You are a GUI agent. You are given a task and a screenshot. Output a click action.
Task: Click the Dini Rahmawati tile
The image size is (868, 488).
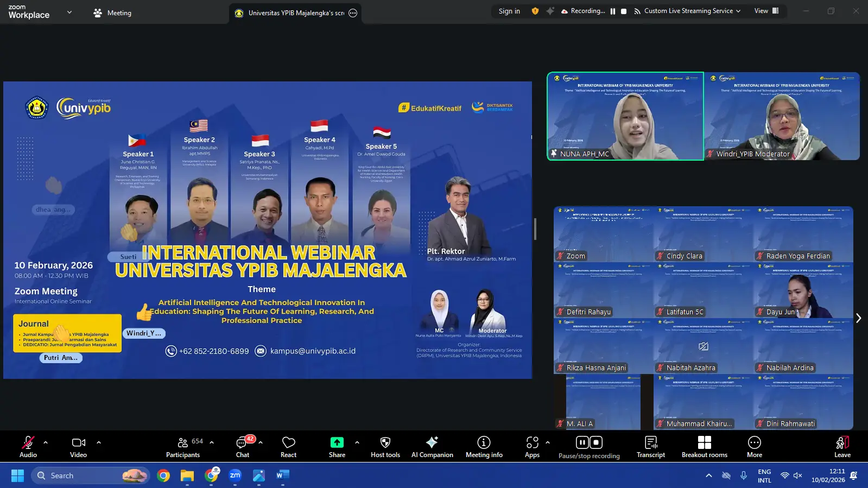tap(803, 402)
